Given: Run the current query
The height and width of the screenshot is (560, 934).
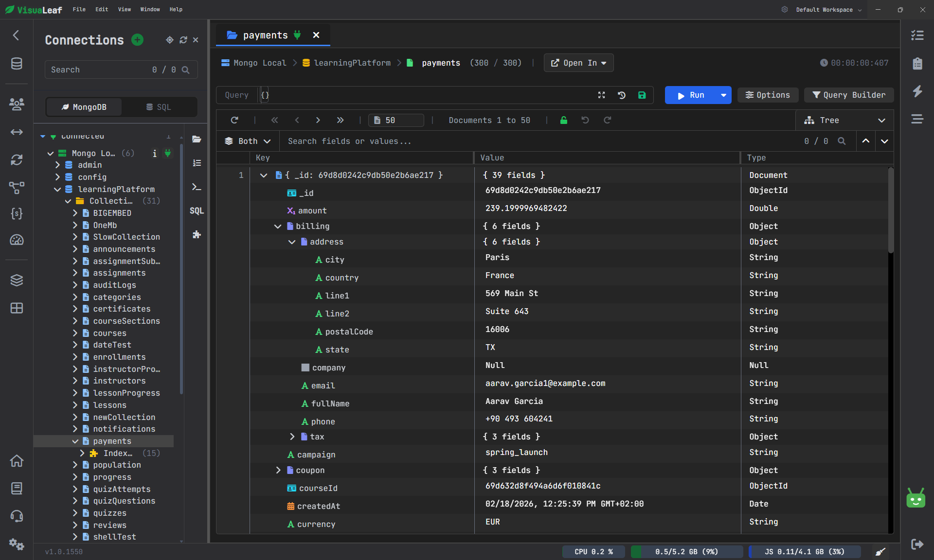Looking at the screenshot, I should [x=693, y=95].
